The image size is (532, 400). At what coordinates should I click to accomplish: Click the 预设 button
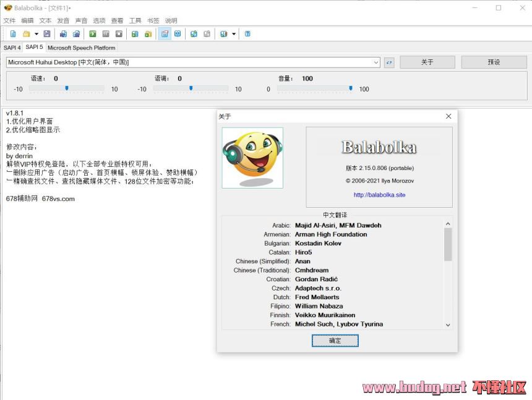(x=494, y=62)
